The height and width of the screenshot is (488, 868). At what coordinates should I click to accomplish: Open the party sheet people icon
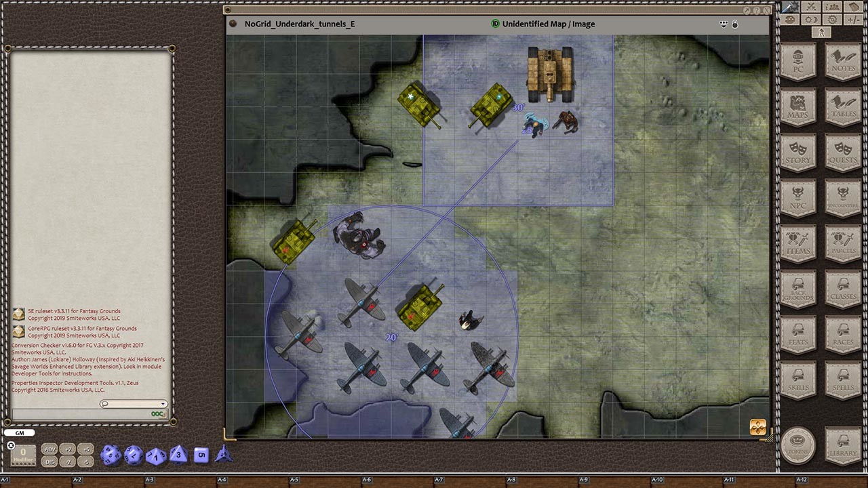point(831,6)
